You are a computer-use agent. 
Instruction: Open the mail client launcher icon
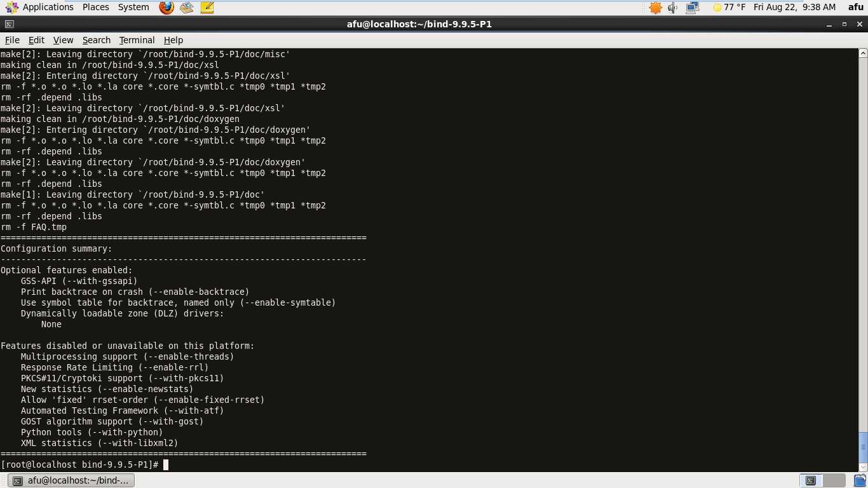[x=186, y=8]
